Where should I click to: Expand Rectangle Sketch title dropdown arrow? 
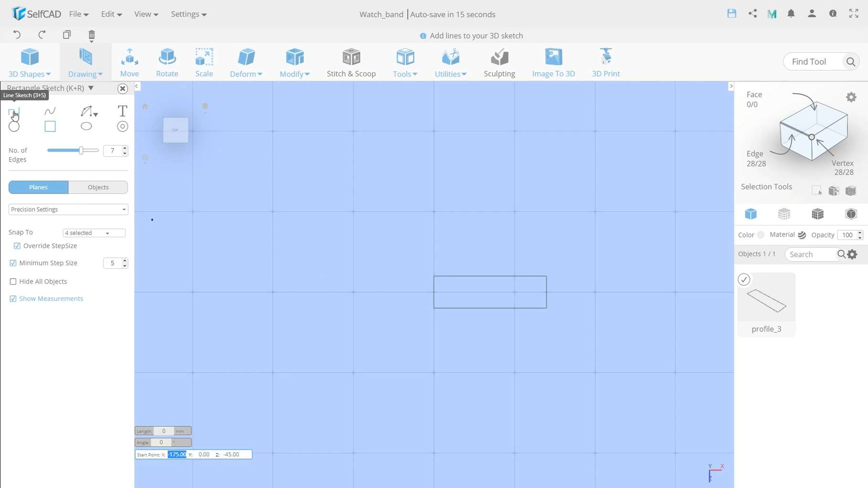point(91,88)
